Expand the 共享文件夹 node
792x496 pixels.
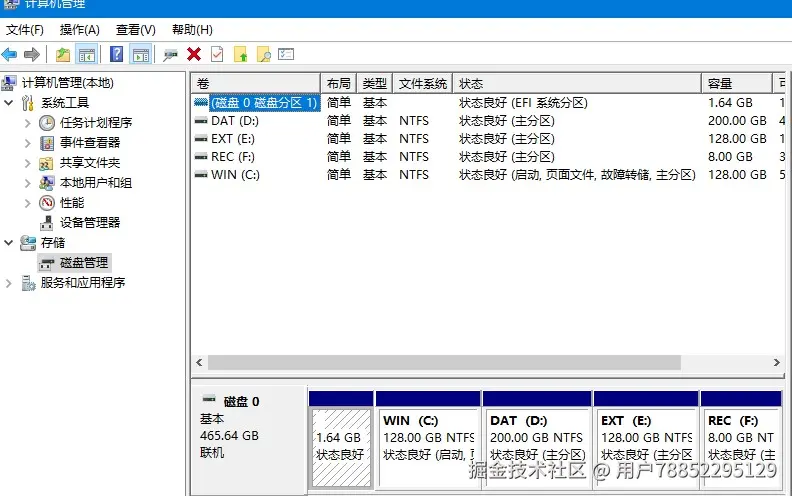[x=28, y=163]
